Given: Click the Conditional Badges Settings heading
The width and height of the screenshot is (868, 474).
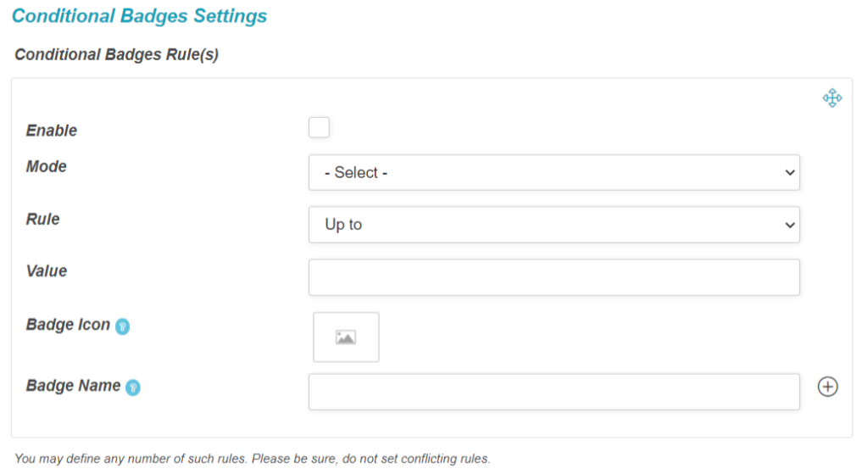Looking at the screenshot, I should pyautogui.click(x=140, y=16).
